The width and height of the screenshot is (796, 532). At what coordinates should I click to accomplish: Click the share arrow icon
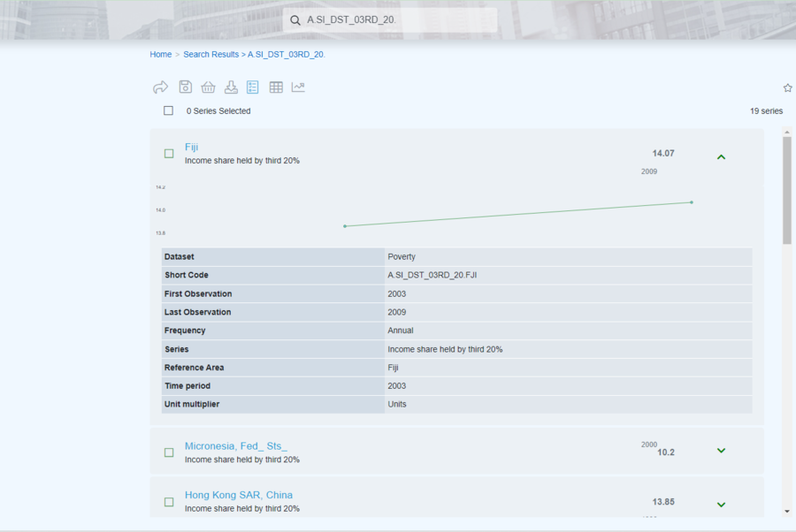click(x=160, y=87)
